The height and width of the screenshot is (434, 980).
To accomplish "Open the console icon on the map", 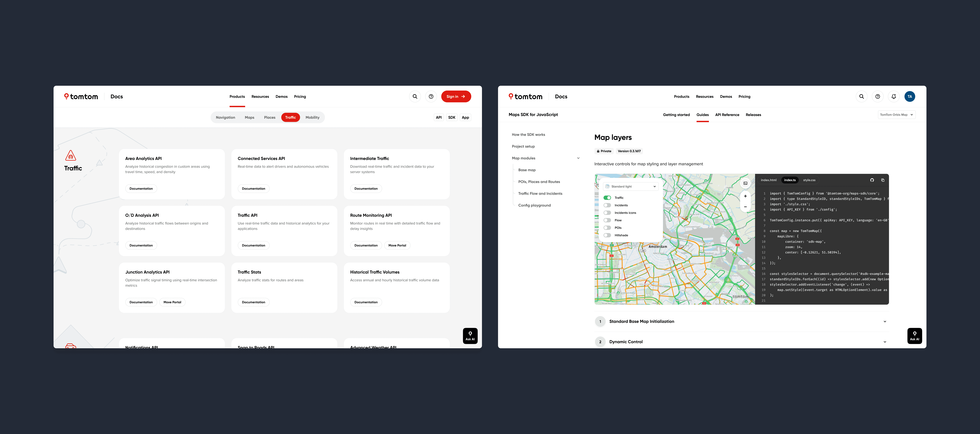I will 745,183.
